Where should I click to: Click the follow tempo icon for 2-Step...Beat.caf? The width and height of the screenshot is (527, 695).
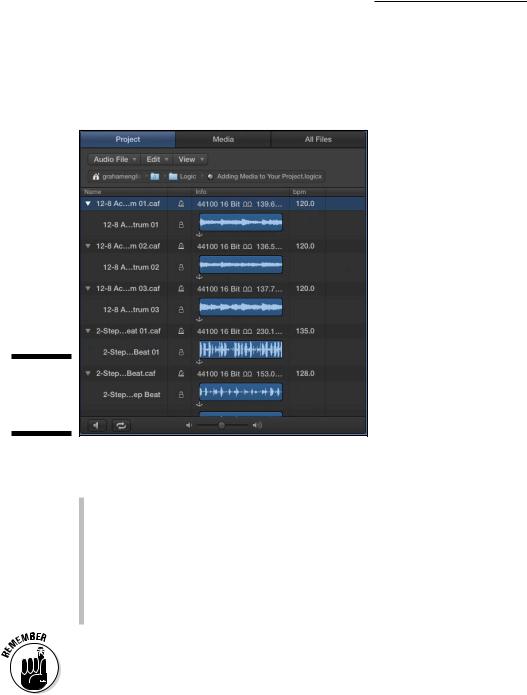(181, 374)
